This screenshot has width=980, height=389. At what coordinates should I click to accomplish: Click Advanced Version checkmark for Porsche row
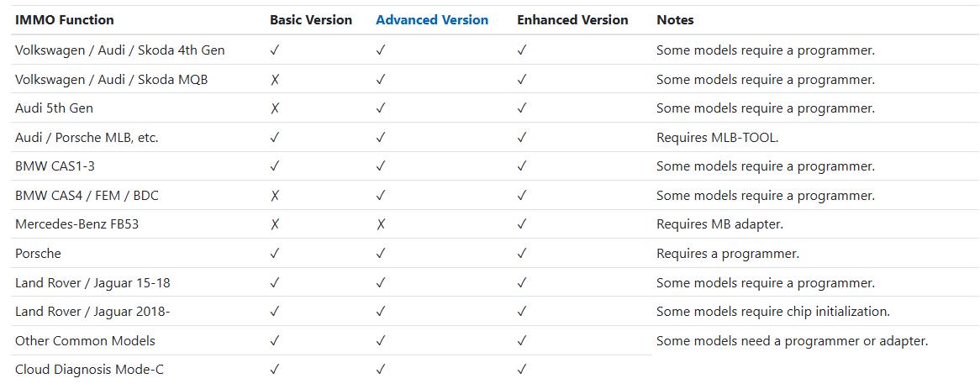pos(381,254)
